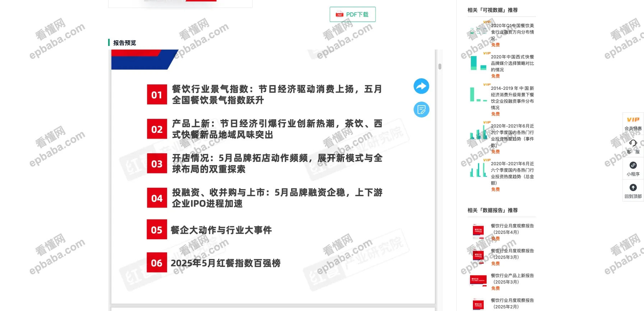The height and width of the screenshot is (311, 644).
Task: Click heading 产品上新：节日经济引爆行业创新热潮
Action: coord(277,129)
